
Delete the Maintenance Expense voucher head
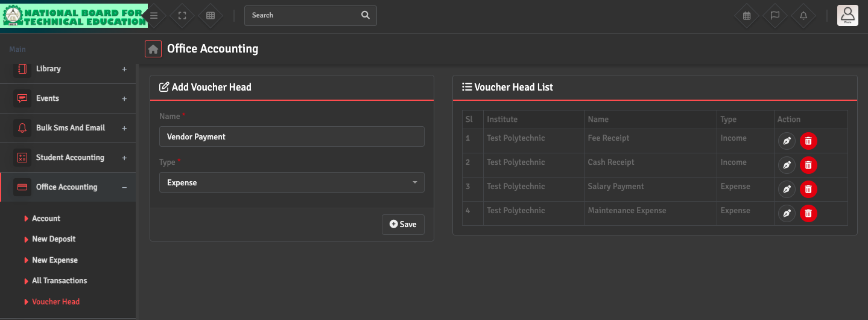808,213
